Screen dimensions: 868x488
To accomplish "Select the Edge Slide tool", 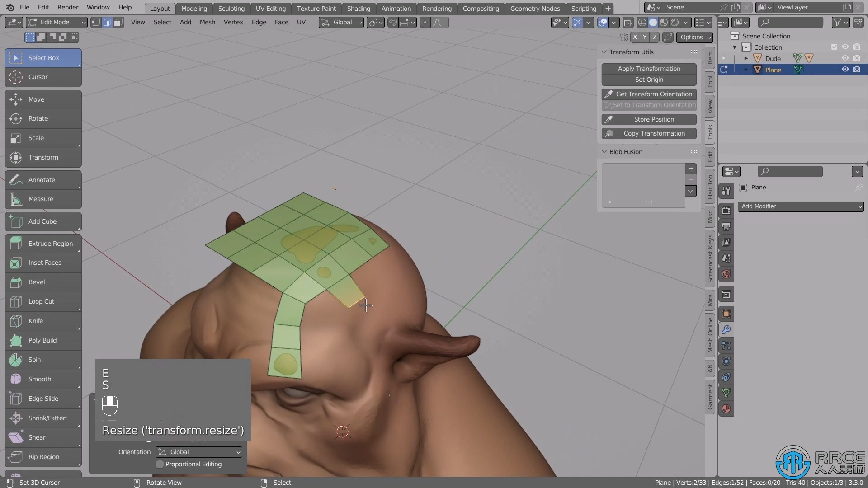I will (x=43, y=398).
